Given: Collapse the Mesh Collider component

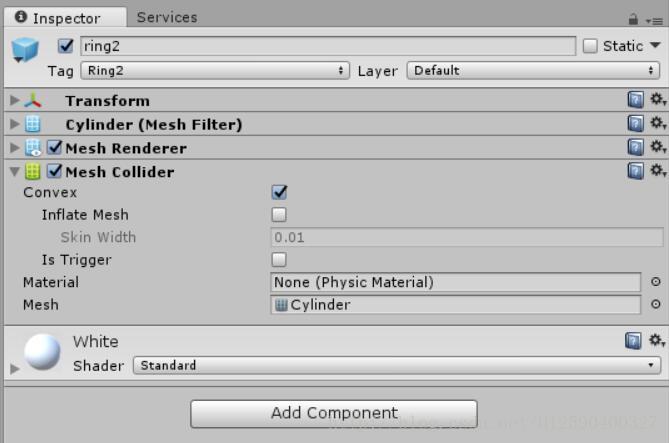Looking at the screenshot, I should tap(15, 172).
